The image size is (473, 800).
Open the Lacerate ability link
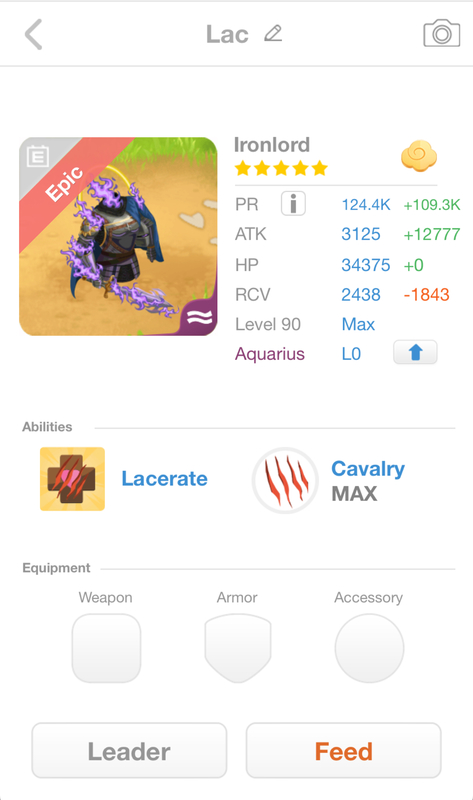(164, 479)
